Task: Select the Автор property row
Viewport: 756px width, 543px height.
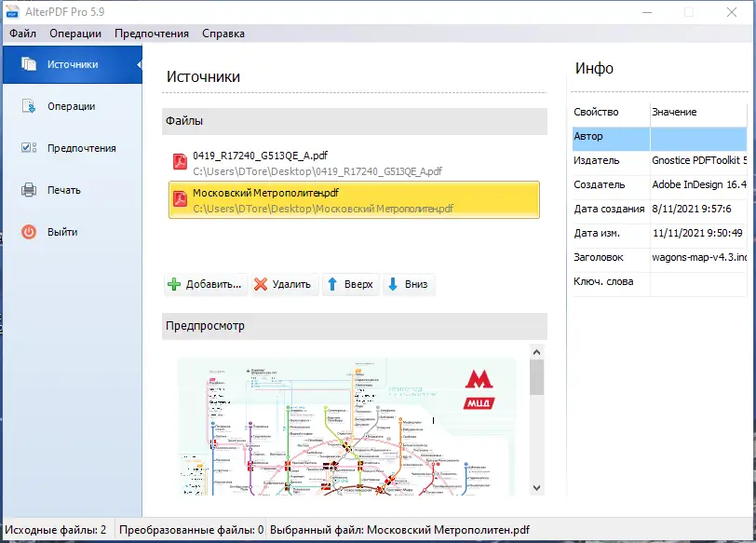Action: [x=659, y=137]
